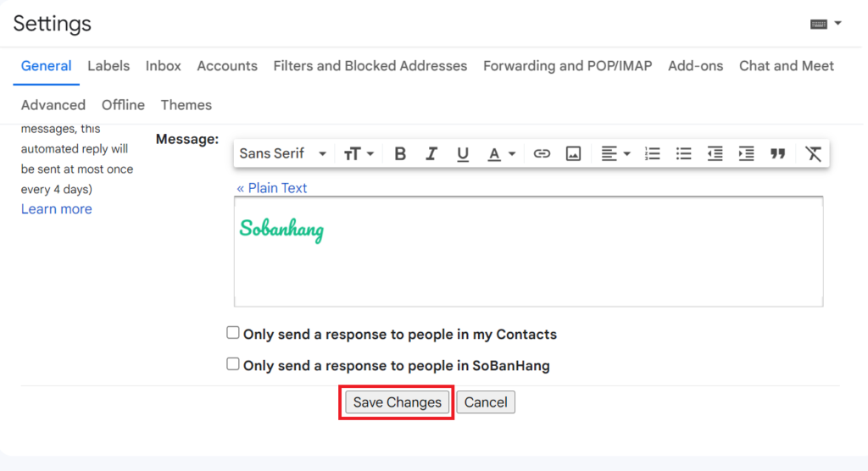Expand the text size dropdown
Image resolution: width=868 pixels, height=471 pixels.
point(359,154)
